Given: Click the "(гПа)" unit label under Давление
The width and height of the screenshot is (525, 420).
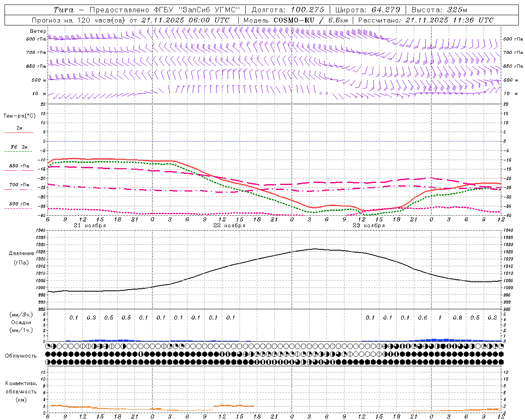Looking at the screenshot, I should pyautogui.click(x=21, y=262).
